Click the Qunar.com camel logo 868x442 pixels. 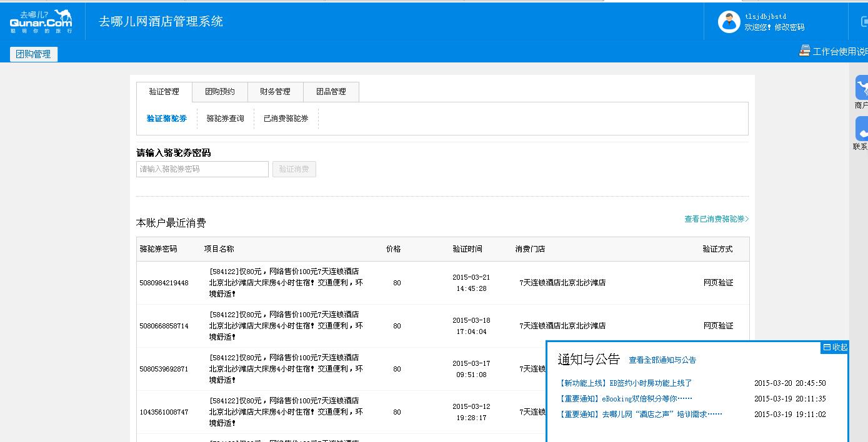click(x=41, y=21)
